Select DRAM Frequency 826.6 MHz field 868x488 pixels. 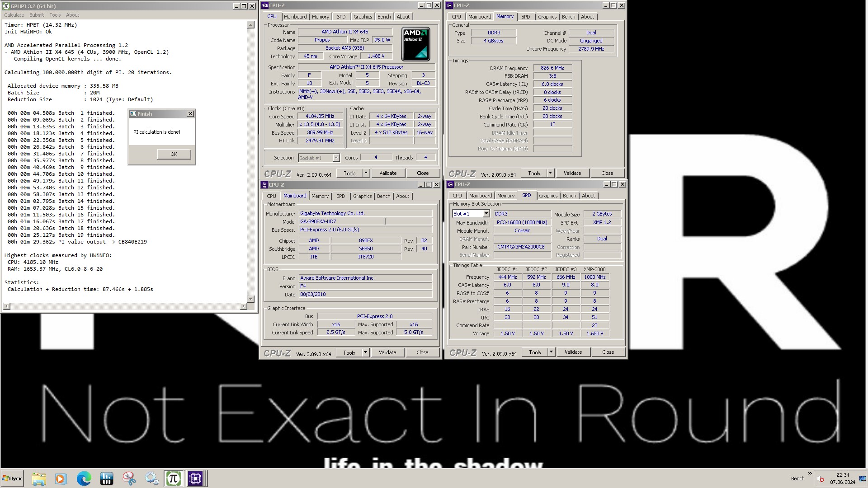click(x=552, y=68)
